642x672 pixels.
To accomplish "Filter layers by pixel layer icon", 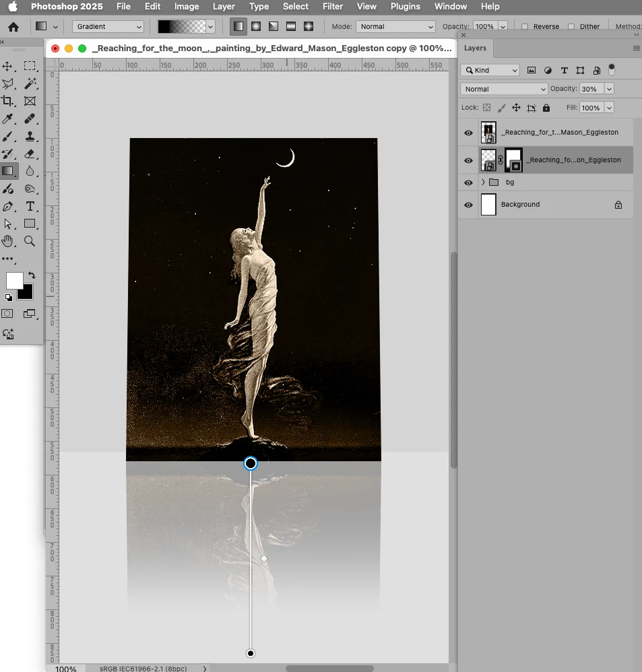I will coord(532,70).
